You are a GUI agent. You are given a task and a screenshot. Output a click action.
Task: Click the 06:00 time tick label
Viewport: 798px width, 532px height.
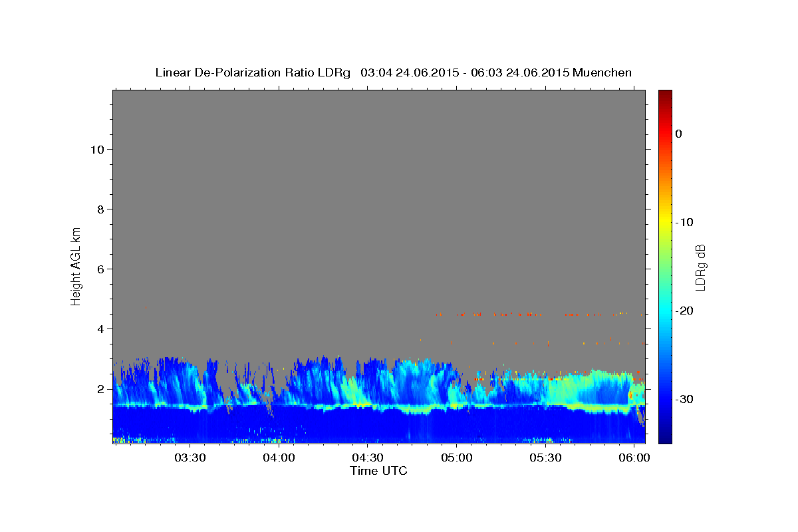(634, 458)
